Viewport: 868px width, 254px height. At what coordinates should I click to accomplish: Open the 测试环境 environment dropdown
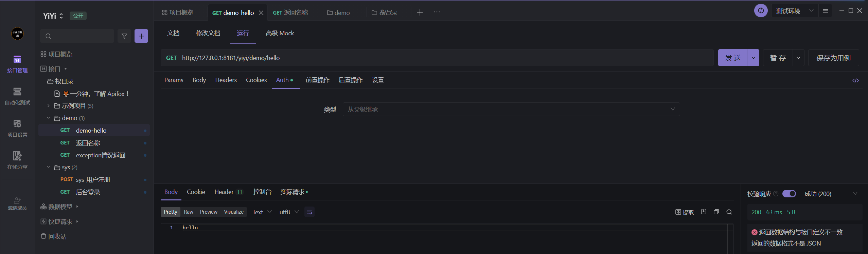point(795,11)
